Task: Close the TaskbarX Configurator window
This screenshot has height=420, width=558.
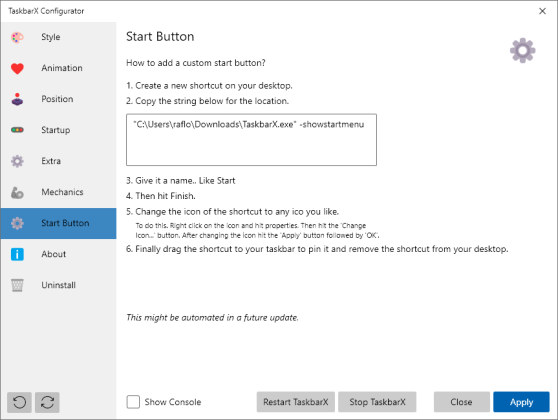Action: pos(542,11)
